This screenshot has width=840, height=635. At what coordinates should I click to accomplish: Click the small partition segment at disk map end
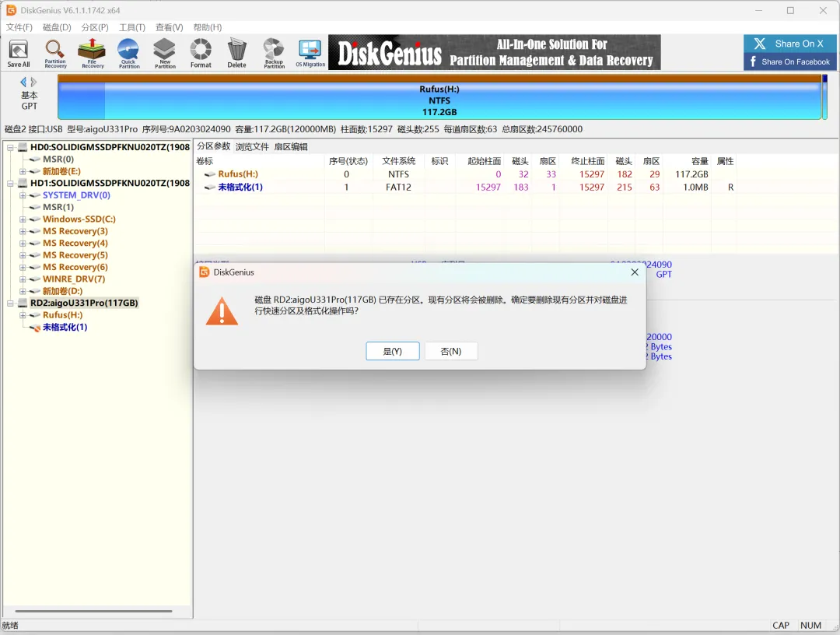(825, 97)
